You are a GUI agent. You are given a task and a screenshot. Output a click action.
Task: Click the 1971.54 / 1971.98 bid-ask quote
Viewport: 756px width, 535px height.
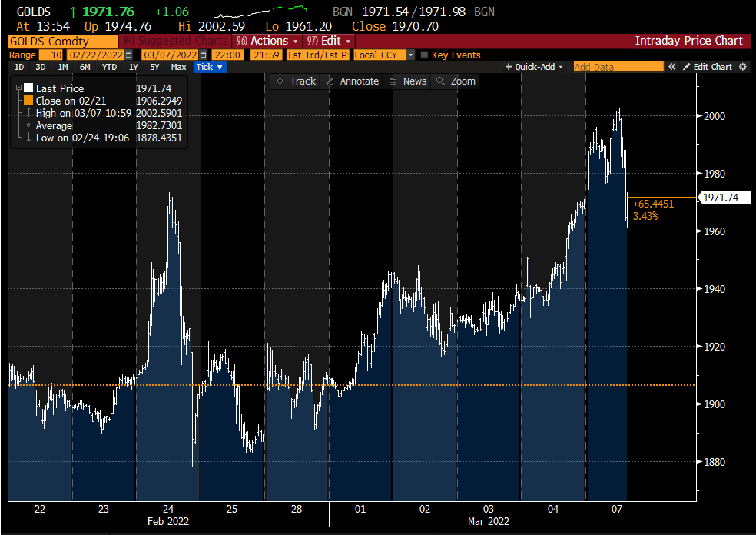pos(413,12)
